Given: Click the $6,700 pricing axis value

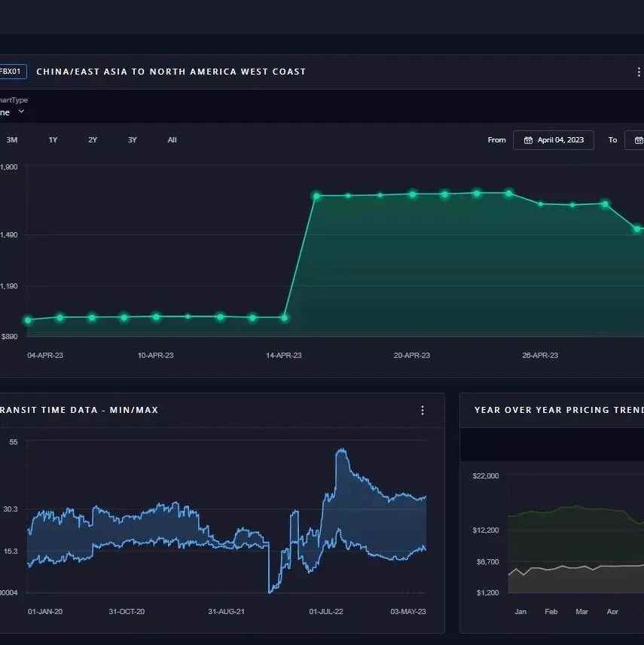Looking at the screenshot, I should pos(488,562).
